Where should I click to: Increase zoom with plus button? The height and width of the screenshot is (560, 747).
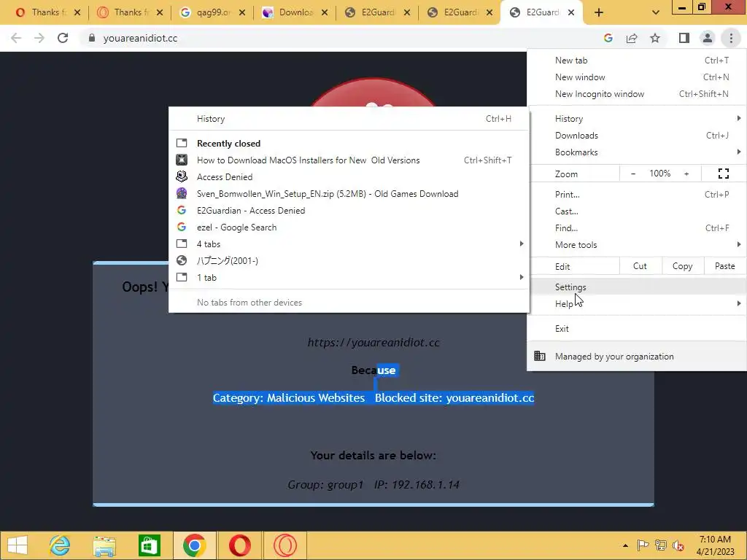coord(686,174)
